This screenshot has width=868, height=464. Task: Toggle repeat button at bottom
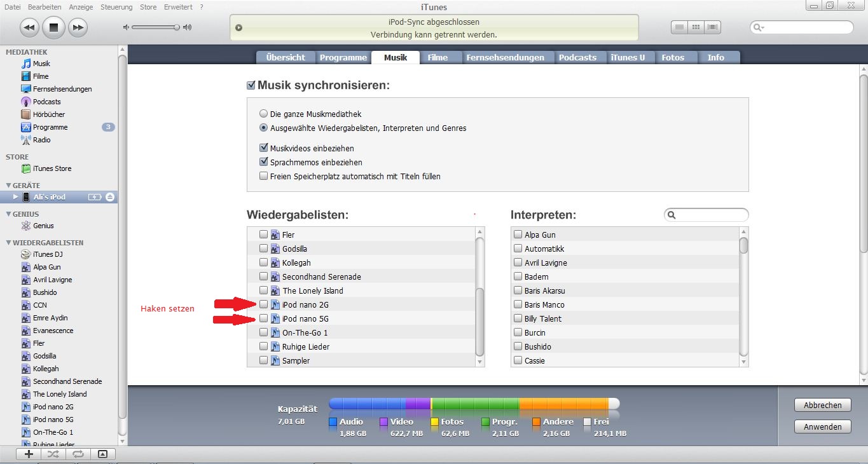coord(78,454)
